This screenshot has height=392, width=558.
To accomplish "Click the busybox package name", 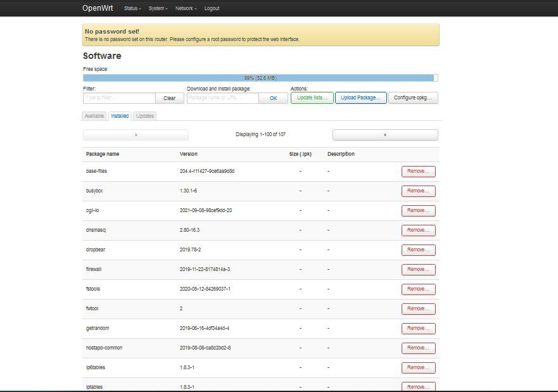I will click(x=94, y=191).
